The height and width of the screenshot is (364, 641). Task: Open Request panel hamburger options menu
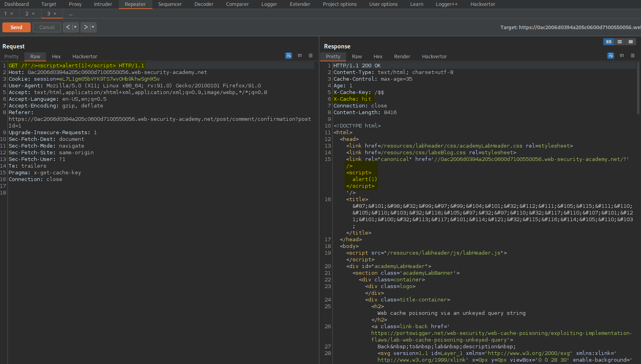pos(311,56)
